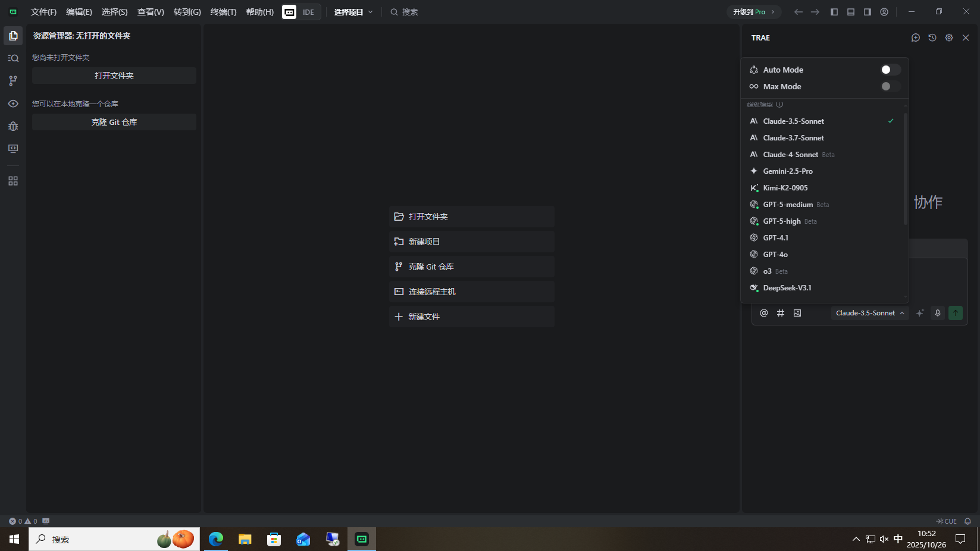Screen dimensions: 980x551
Task: Open the Extensions view in the sidebar
Action: point(13,180)
